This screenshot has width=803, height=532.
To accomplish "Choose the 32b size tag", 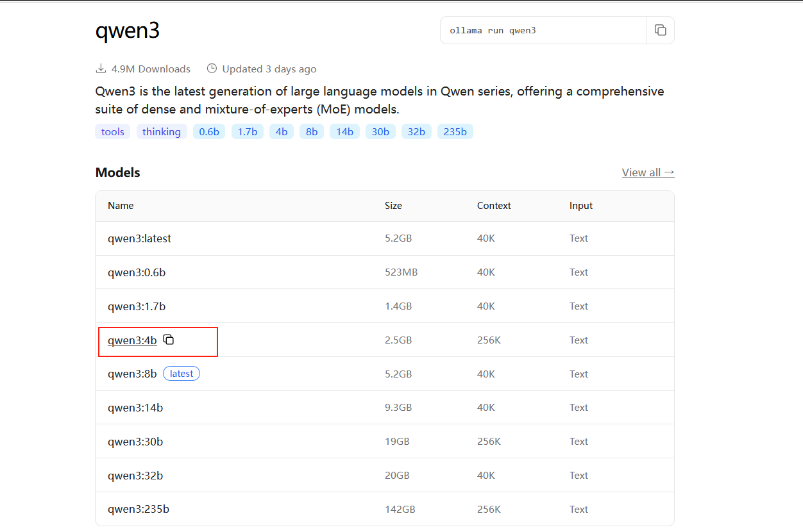I will (417, 131).
